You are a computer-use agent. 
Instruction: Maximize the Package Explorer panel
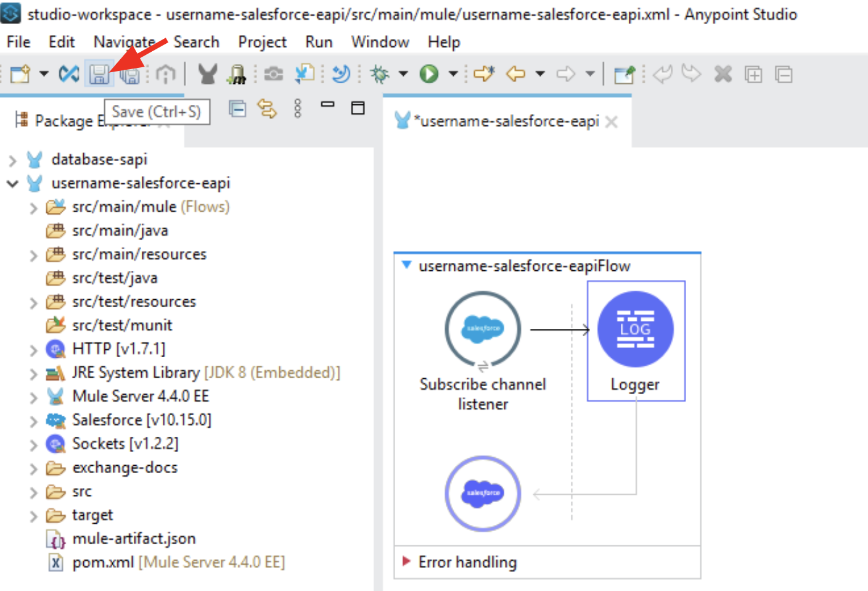(x=358, y=109)
